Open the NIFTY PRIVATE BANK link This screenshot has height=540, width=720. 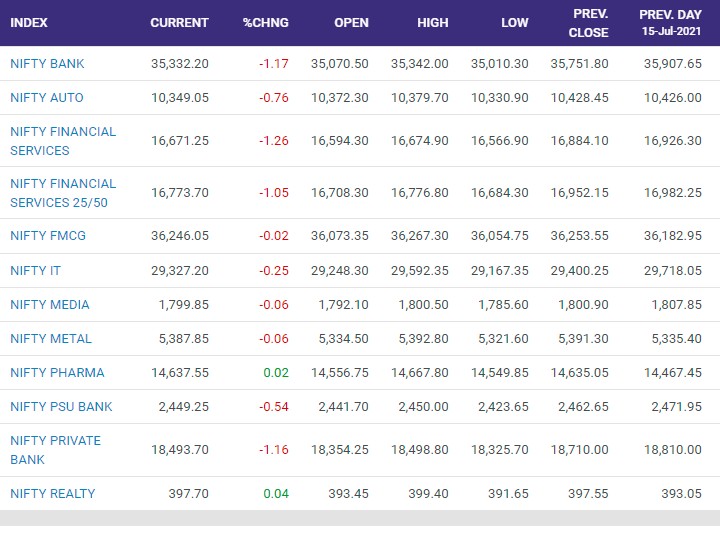pos(56,450)
